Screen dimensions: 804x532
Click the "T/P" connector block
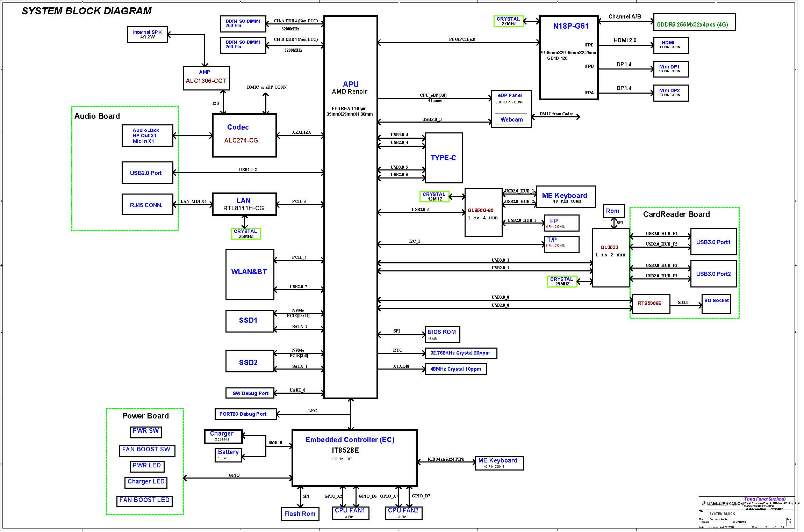tap(562, 244)
